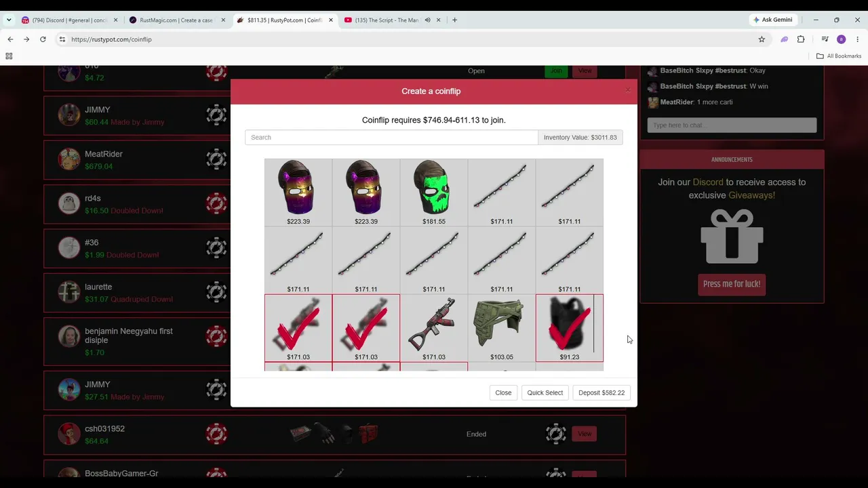Open the Chrome profile avatar
Screen dimensions: 868x488
click(x=842, y=39)
